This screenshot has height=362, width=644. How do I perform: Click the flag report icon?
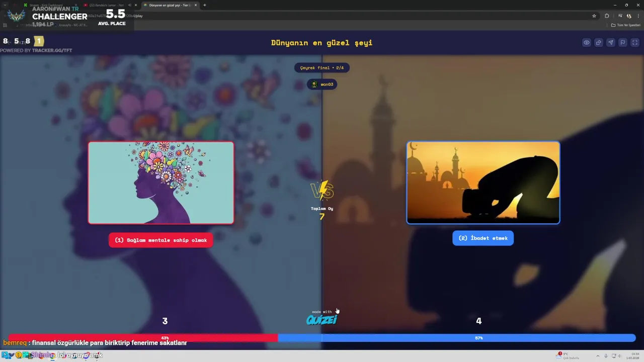pyautogui.click(x=623, y=43)
